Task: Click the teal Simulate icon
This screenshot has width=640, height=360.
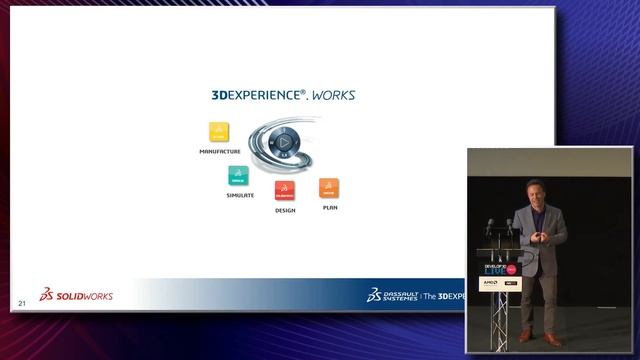Action: (238, 176)
